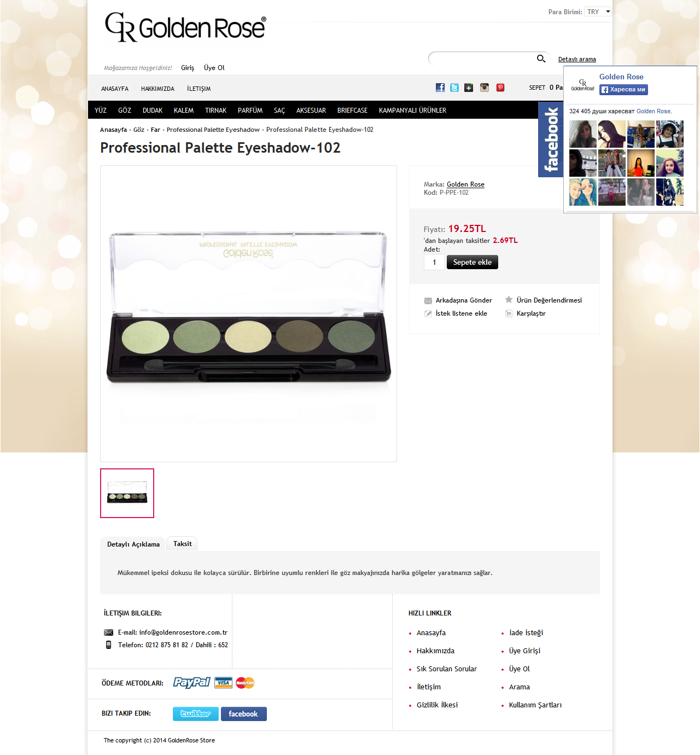Image resolution: width=700 pixels, height=755 pixels.
Task: Click the Detaylı arama link
Action: (577, 59)
